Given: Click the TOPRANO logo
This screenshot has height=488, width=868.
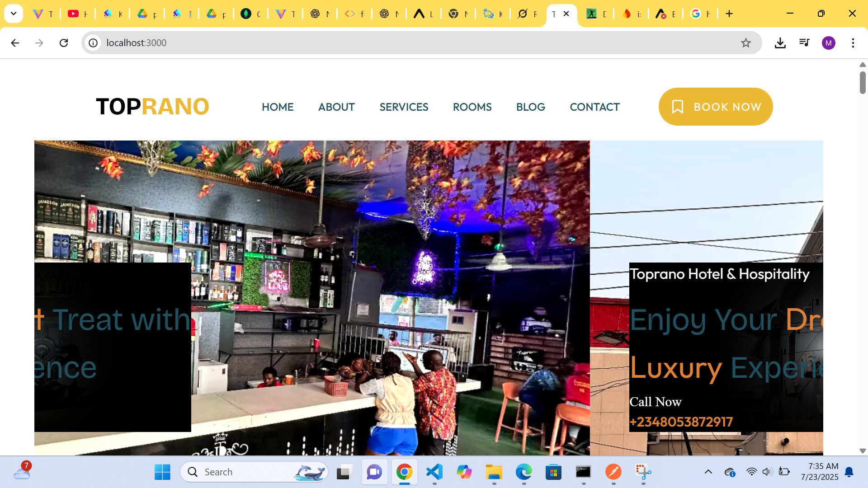Looking at the screenshot, I should tap(152, 107).
